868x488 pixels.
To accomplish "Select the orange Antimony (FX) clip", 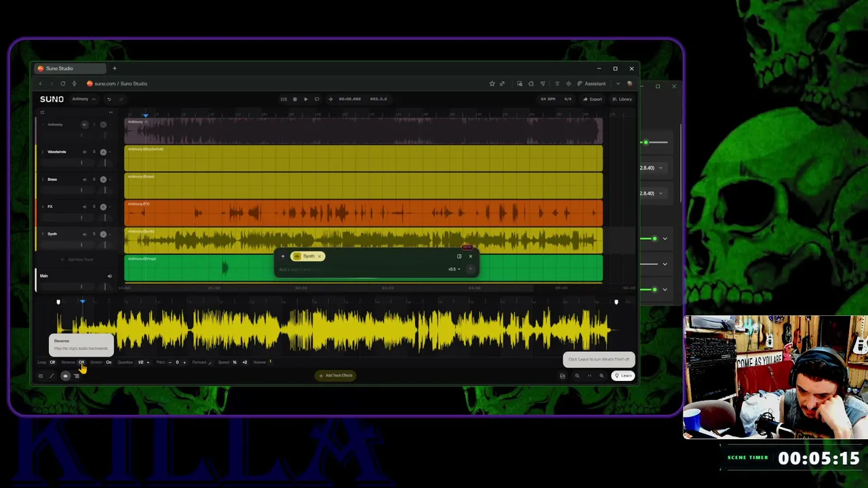I will (363, 213).
